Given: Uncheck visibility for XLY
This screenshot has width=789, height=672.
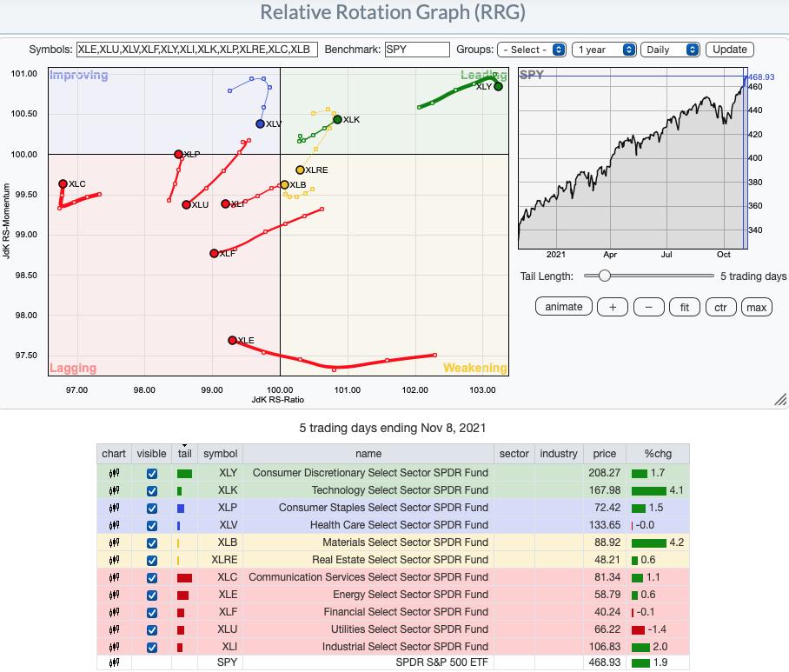Looking at the screenshot, I should click(151, 474).
